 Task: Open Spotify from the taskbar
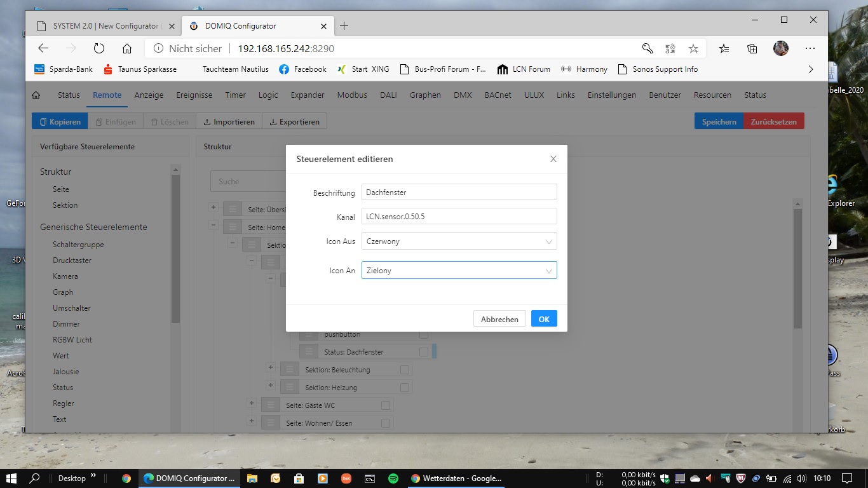393,478
